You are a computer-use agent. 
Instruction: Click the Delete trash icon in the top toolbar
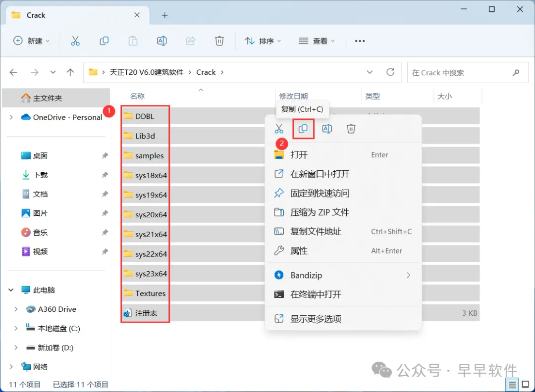(219, 41)
